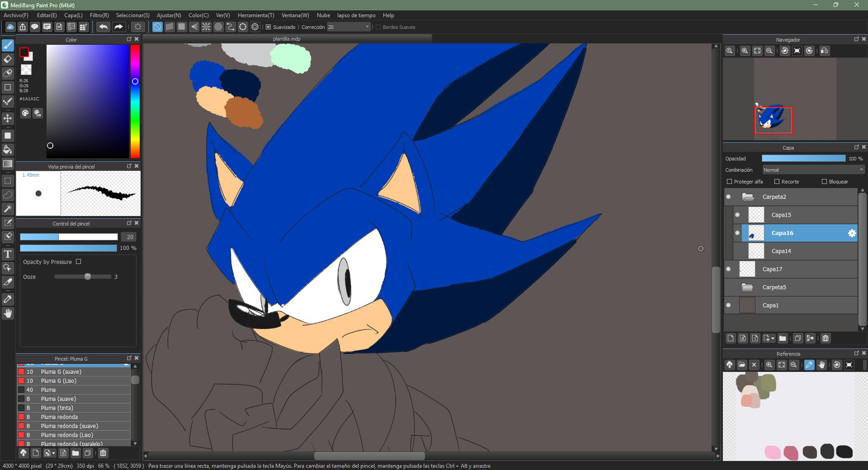Enable the Bordes Suaves checkbox
This screenshot has width=868, height=470.
point(378,27)
